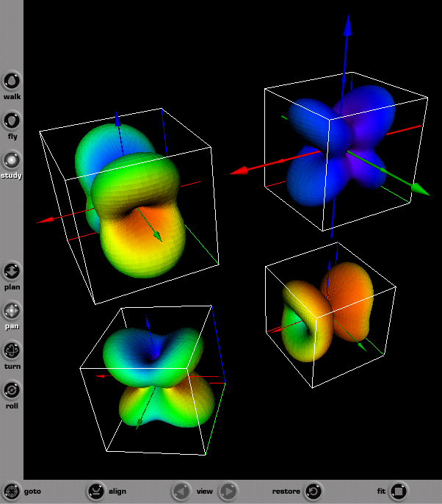
Task: Select the walk navigation mode icon
Action: pos(12,81)
